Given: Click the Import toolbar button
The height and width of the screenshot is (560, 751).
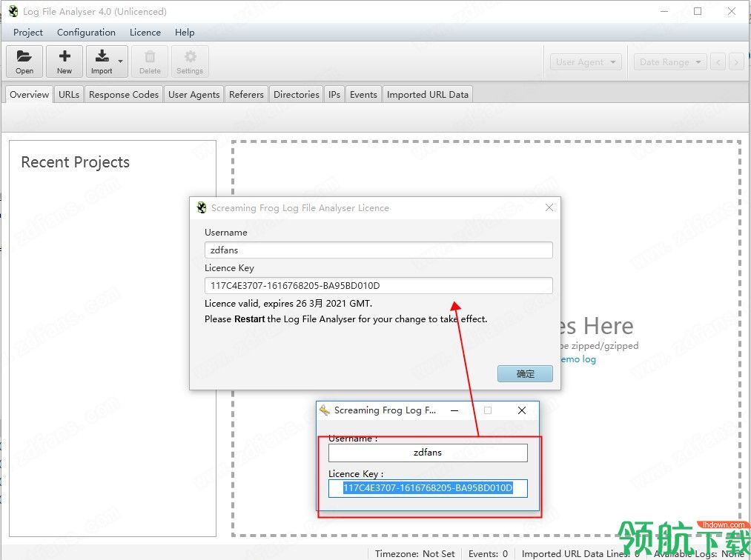Looking at the screenshot, I should (x=102, y=61).
